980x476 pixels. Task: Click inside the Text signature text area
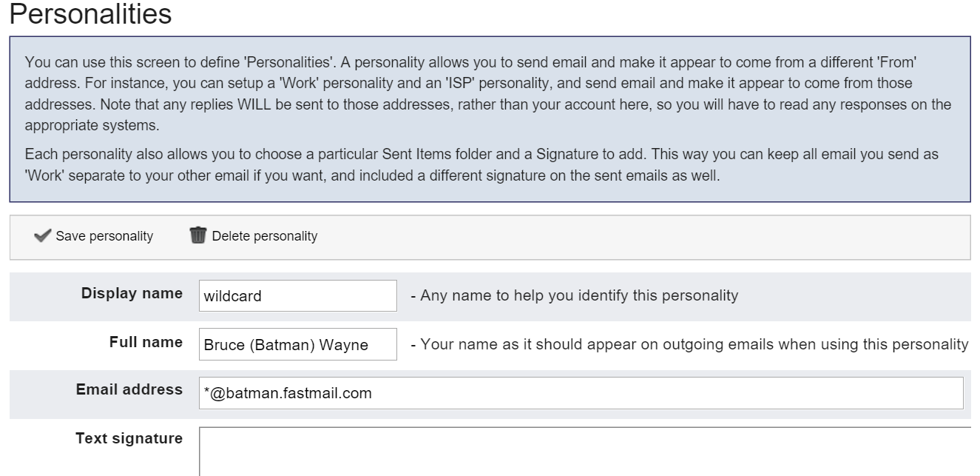584,450
